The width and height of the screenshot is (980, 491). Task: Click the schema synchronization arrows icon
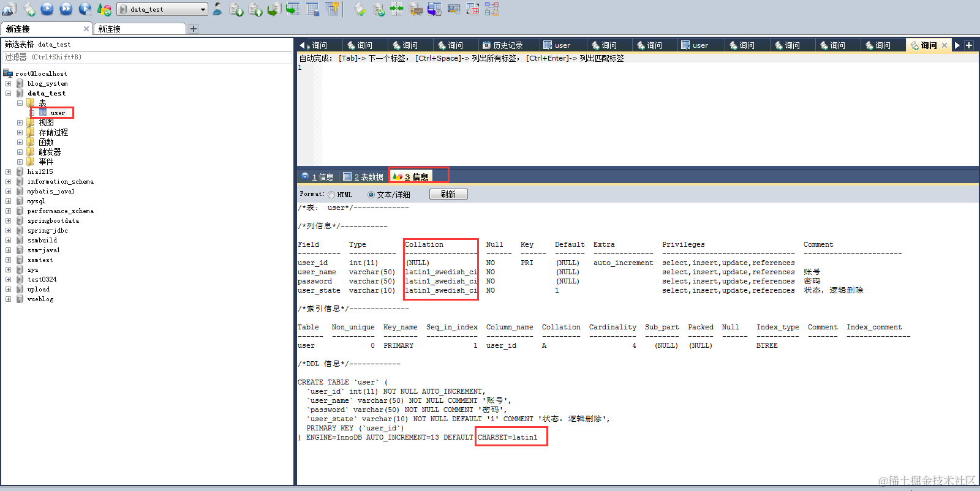(x=397, y=9)
